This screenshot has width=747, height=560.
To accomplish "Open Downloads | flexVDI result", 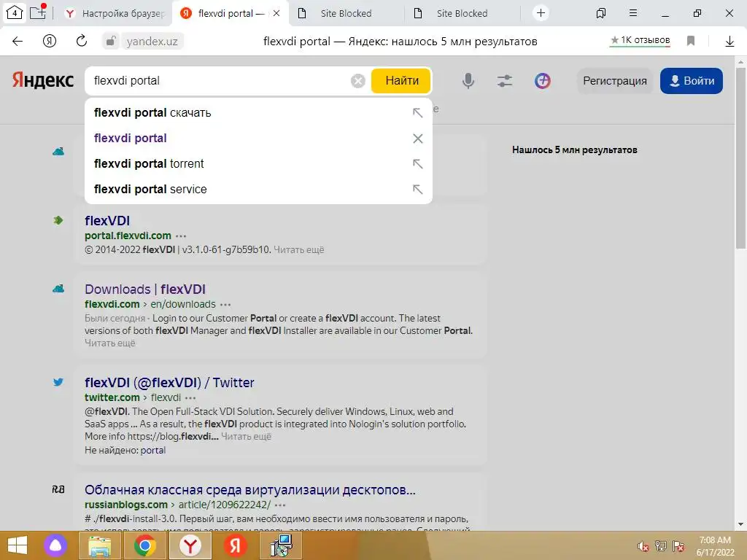I will click(x=145, y=289).
